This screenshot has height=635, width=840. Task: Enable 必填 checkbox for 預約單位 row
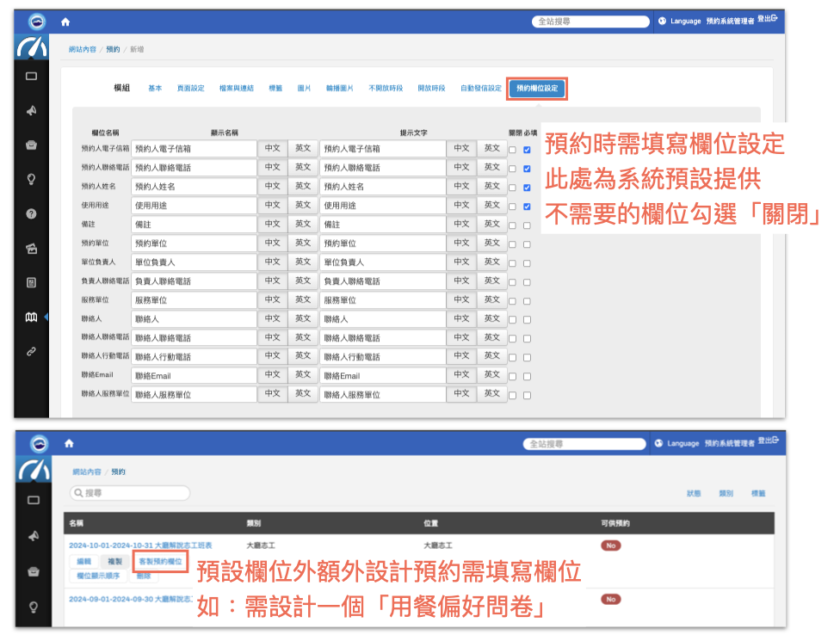point(527,244)
